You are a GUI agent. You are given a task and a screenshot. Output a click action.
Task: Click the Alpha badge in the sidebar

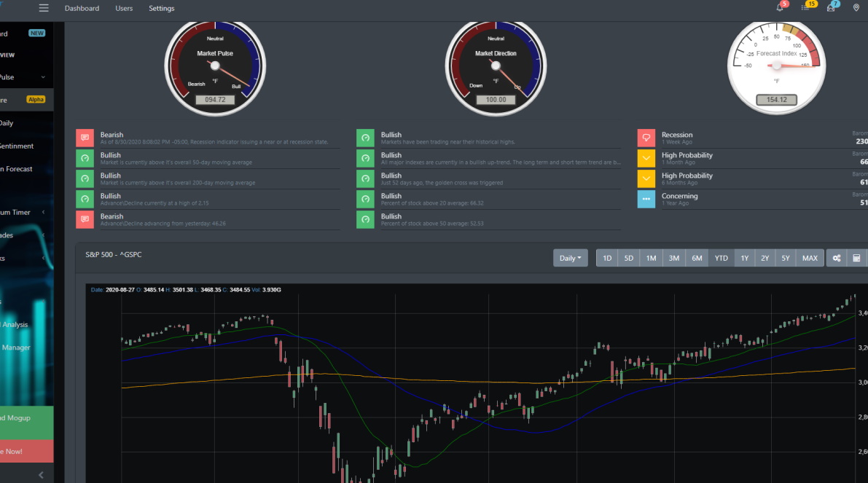[x=36, y=100]
